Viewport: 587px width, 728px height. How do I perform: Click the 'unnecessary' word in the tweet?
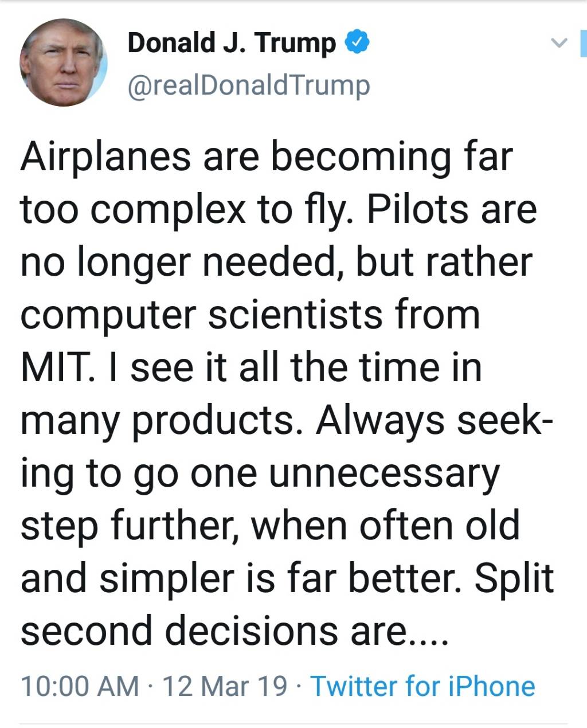(384, 473)
